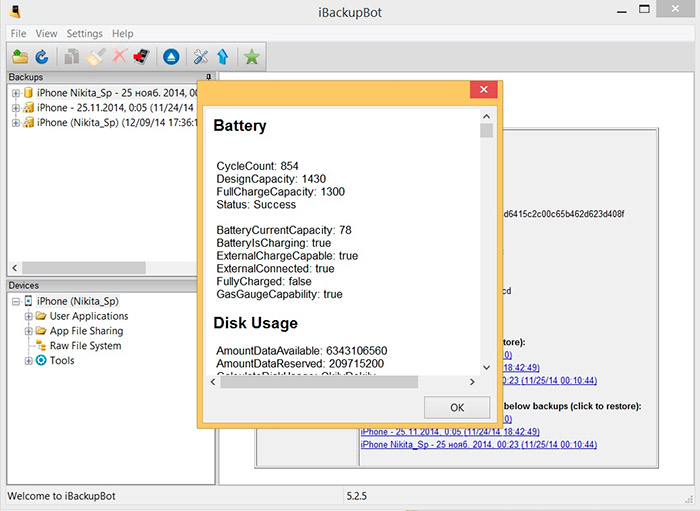Image resolution: width=700 pixels, height=511 pixels.
Task: Click the refresh toolbar icon
Action: pos(42,57)
